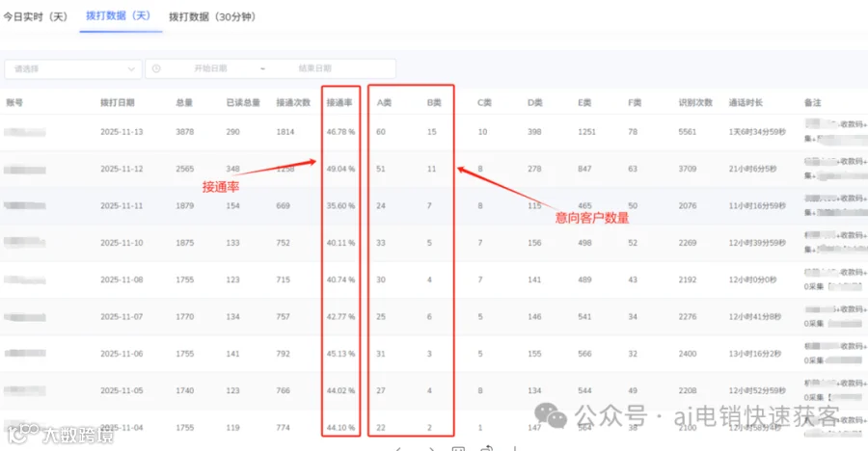
Task: Click 接通次数 value 669
Action: [283, 206]
